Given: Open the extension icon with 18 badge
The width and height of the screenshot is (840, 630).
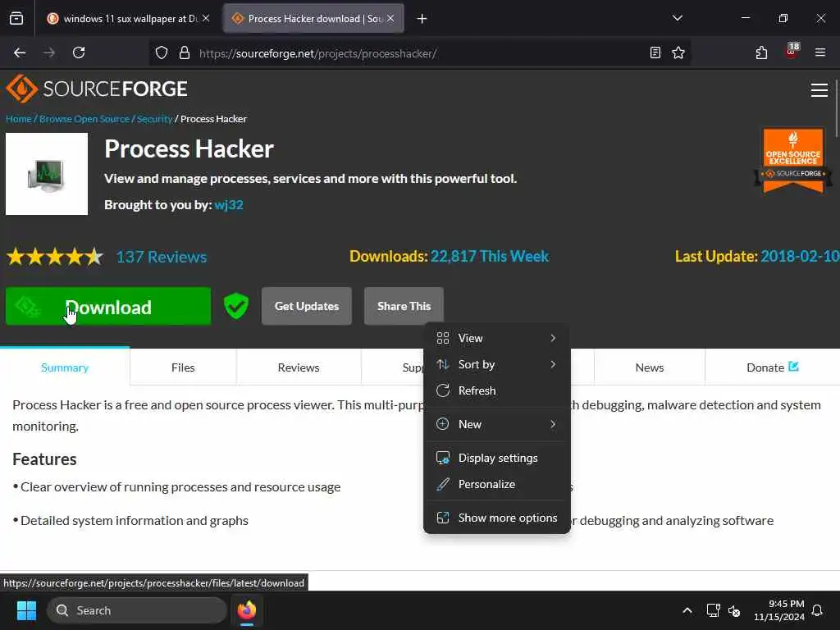Looking at the screenshot, I should click(792, 51).
